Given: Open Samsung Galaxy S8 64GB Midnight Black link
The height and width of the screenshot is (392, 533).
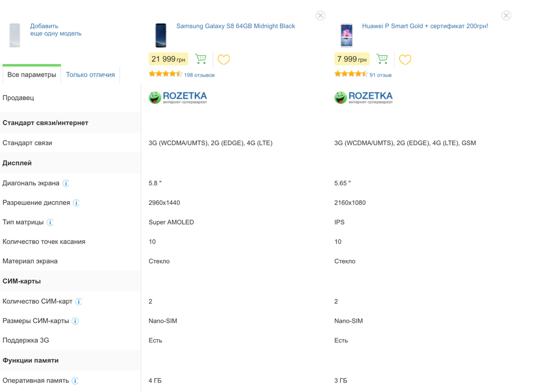Looking at the screenshot, I should (x=236, y=26).
